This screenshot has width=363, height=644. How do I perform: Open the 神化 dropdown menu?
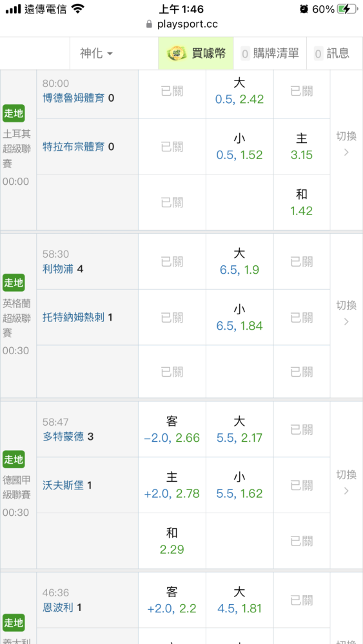(x=96, y=53)
